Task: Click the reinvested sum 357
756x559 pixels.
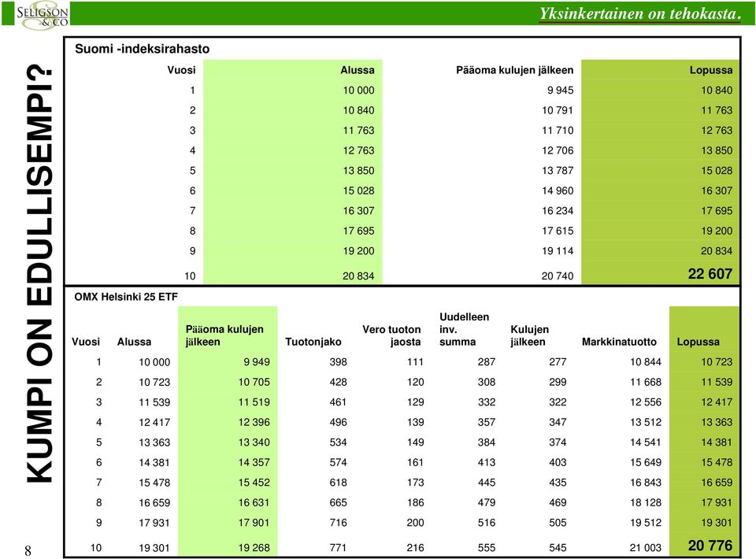Action: tap(487, 423)
